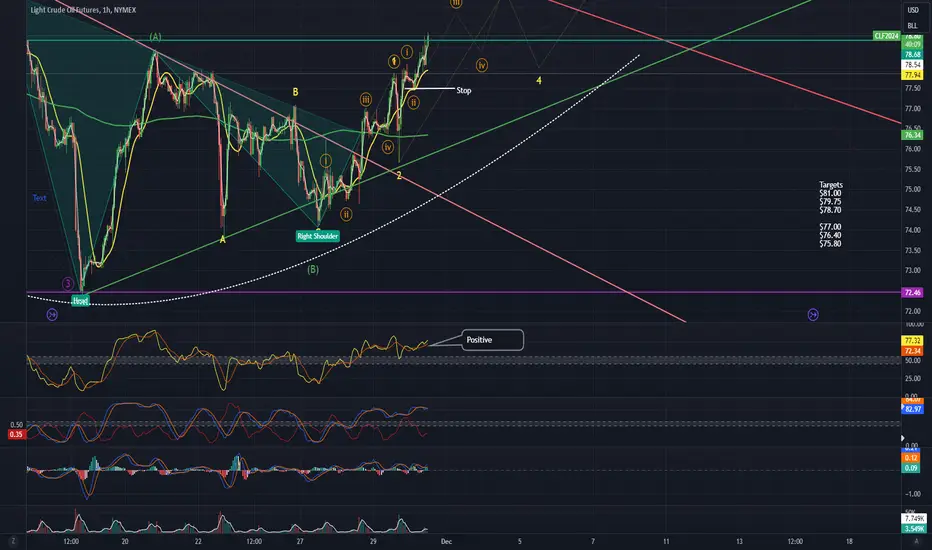The height and width of the screenshot is (550, 932).
Task: Click the 72.34 orange indicator value
Action: [x=912, y=351]
